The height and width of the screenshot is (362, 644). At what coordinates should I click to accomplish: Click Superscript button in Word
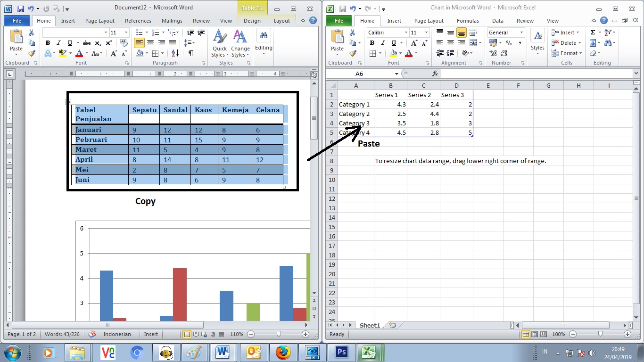coord(108,43)
